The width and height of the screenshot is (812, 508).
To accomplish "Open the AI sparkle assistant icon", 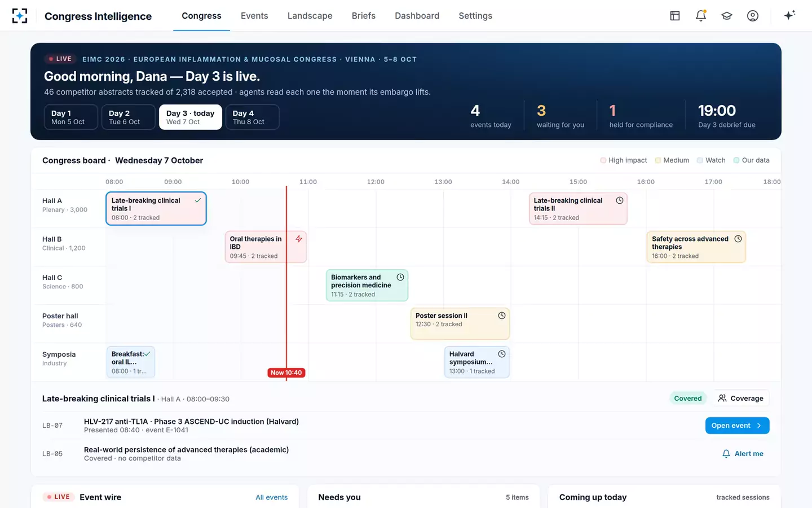I will [x=790, y=15].
